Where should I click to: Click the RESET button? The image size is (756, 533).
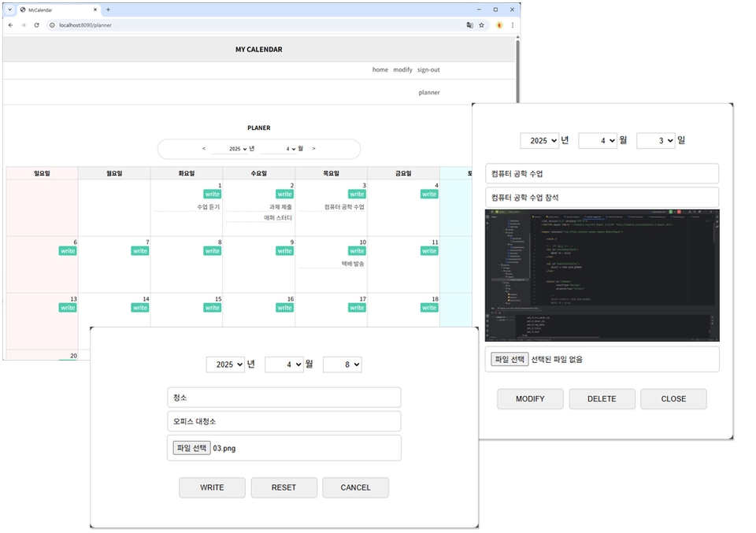284,487
